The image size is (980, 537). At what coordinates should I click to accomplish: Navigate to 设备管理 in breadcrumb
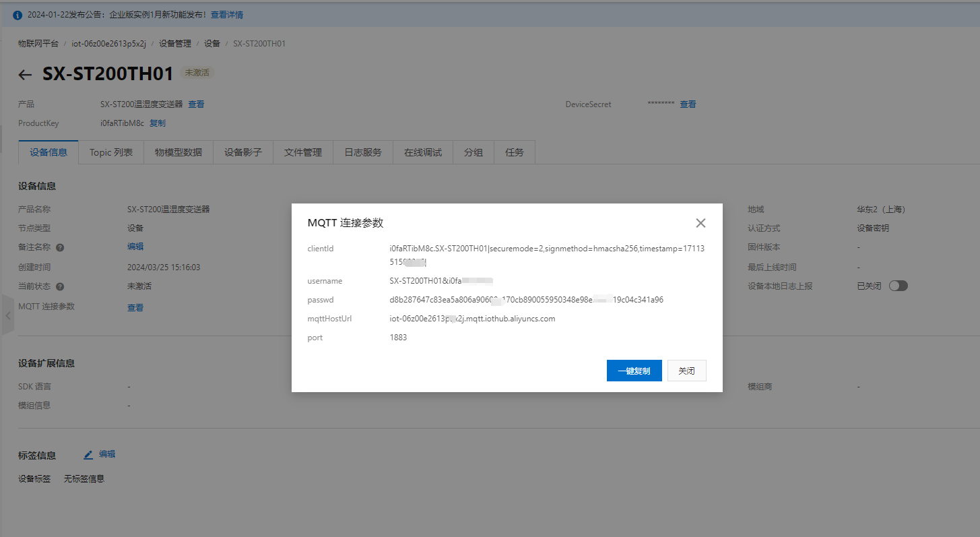click(x=175, y=44)
